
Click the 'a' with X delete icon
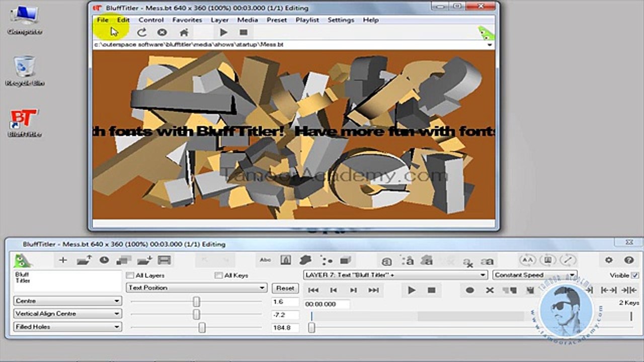(468, 261)
